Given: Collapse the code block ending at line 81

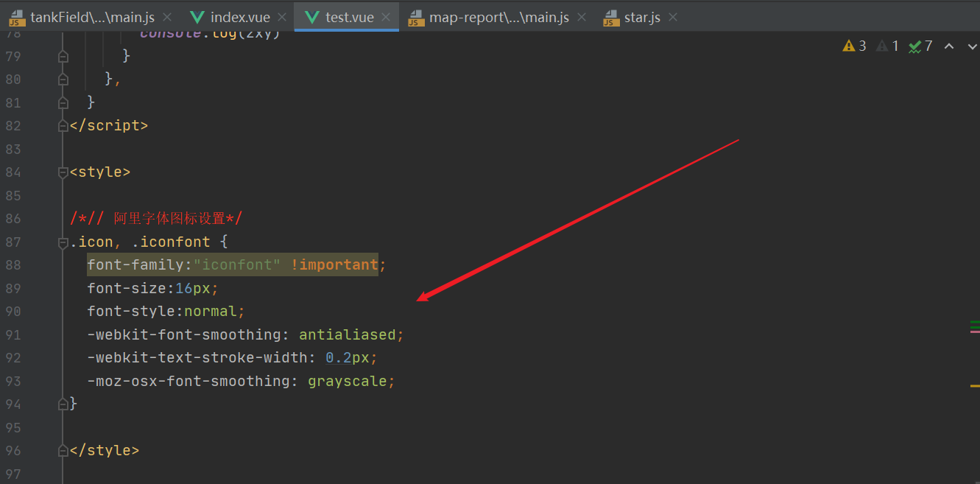Looking at the screenshot, I should [x=63, y=102].
